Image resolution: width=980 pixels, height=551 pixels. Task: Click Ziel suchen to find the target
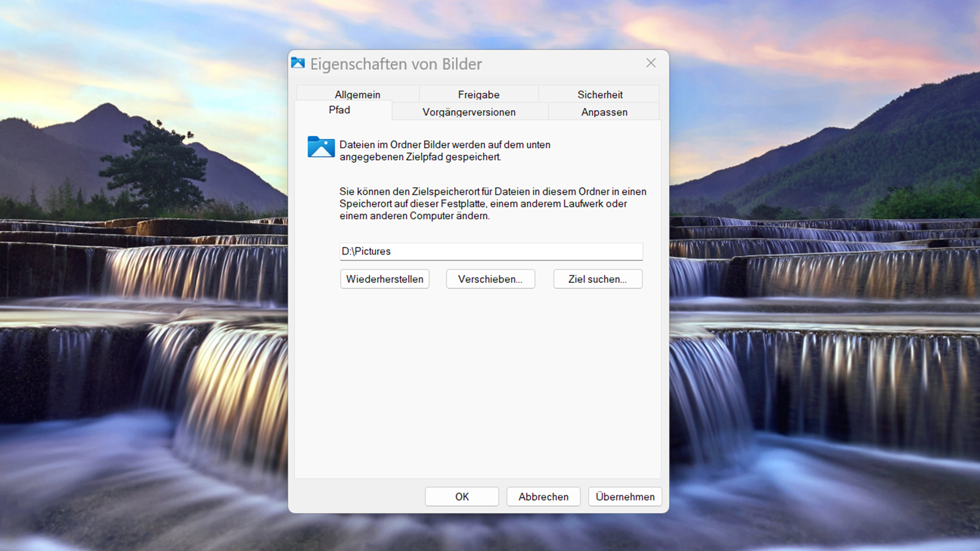598,279
